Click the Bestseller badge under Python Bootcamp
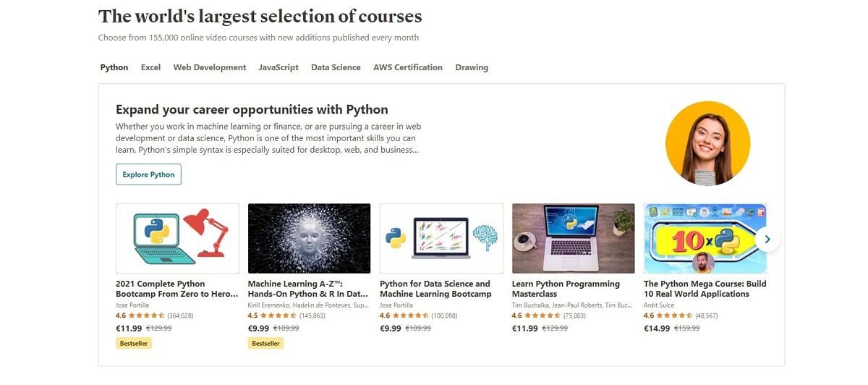Screen dimensions: 868x385 pyautogui.click(x=134, y=343)
